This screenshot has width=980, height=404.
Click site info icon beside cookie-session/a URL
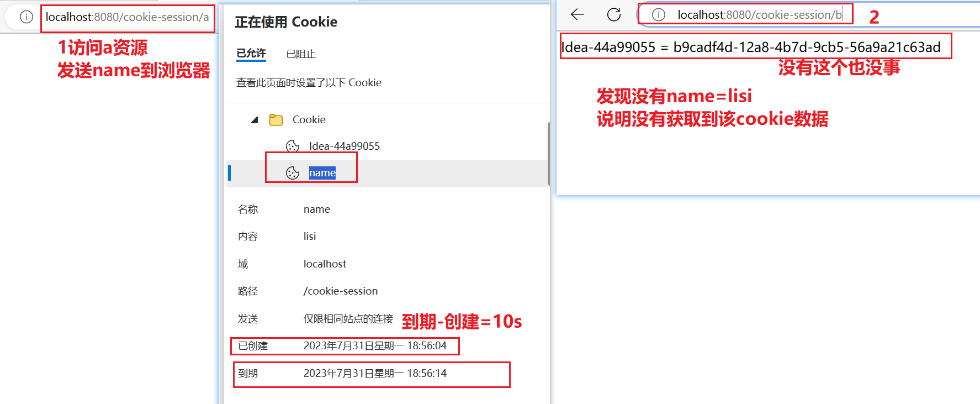tap(27, 17)
